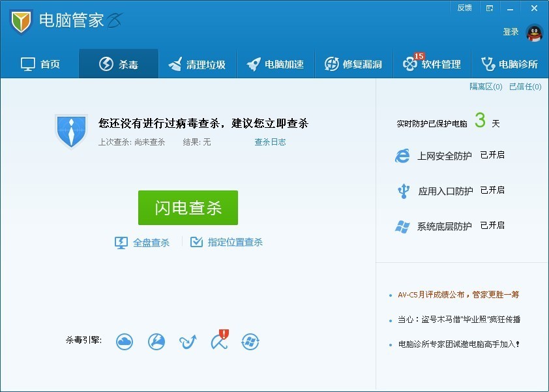Start the 闪电查杀 quick scan

(188, 207)
